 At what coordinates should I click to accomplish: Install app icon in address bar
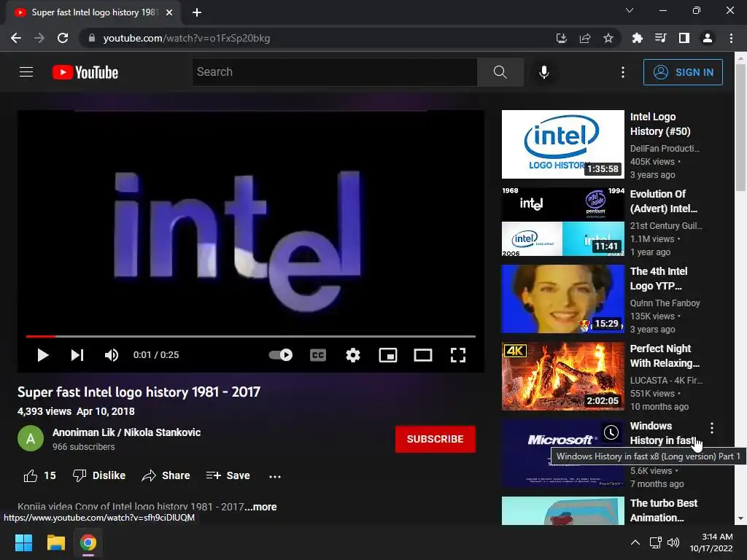(562, 38)
